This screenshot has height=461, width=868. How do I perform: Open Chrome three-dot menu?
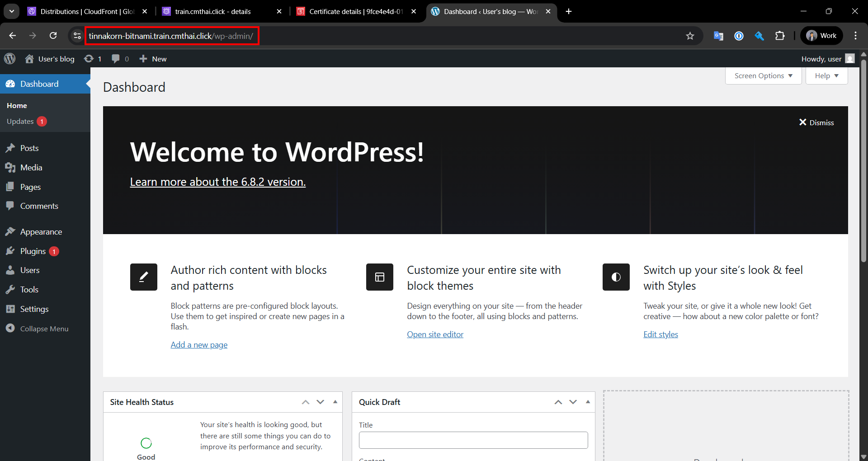(x=855, y=36)
